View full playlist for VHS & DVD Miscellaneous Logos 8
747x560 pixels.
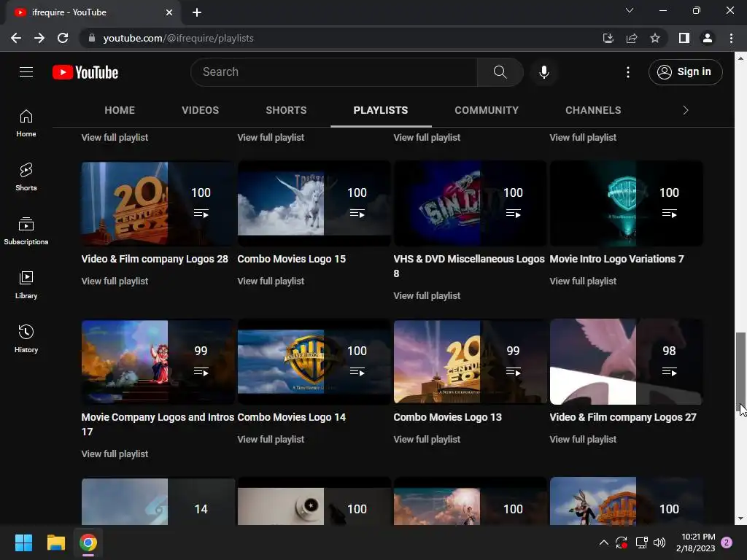click(427, 296)
